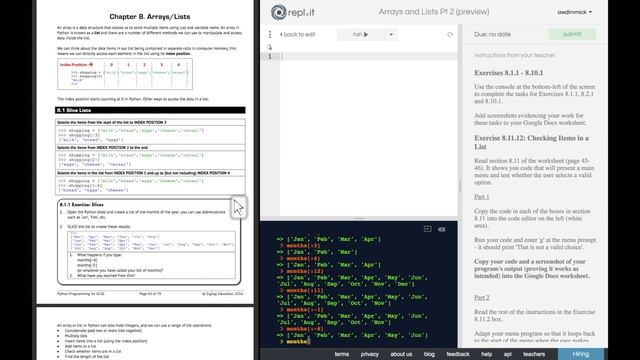Open the about us footer link
640x360 pixels.
click(401, 354)
